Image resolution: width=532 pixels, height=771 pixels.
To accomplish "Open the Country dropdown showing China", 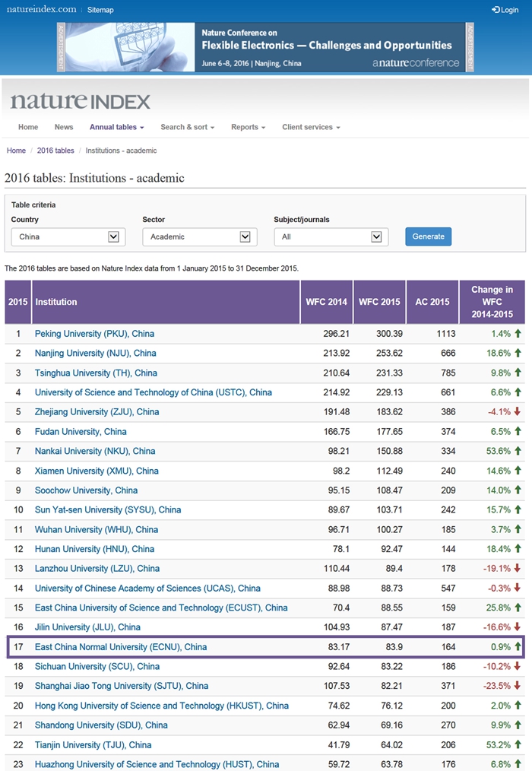I will [68, 237].
